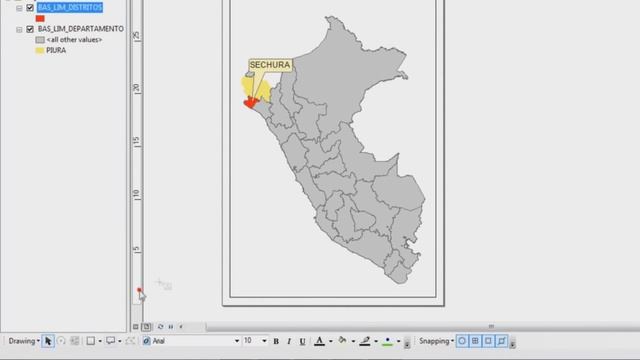Click the Zoom to Selected Elements icon
This screenshot has height=360, width=640.
tap(74, 341)
